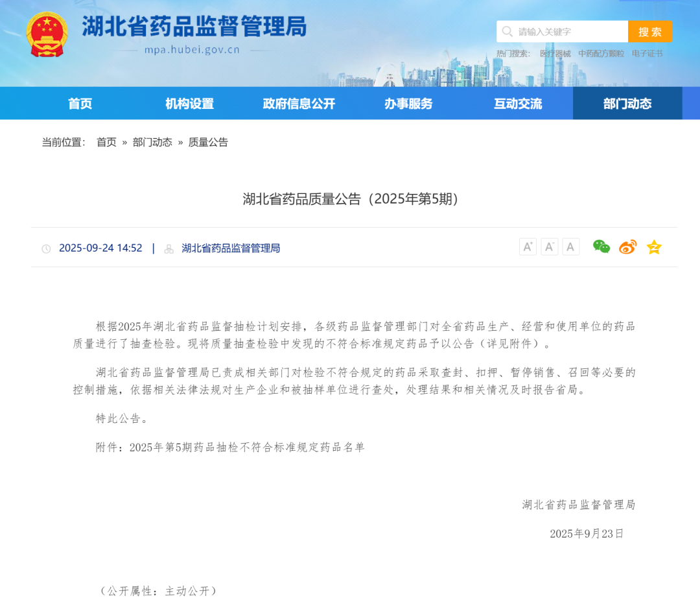Share to QQ Zone star icon
This screenshot has width=700, height=609.
(x=654, y=247)
